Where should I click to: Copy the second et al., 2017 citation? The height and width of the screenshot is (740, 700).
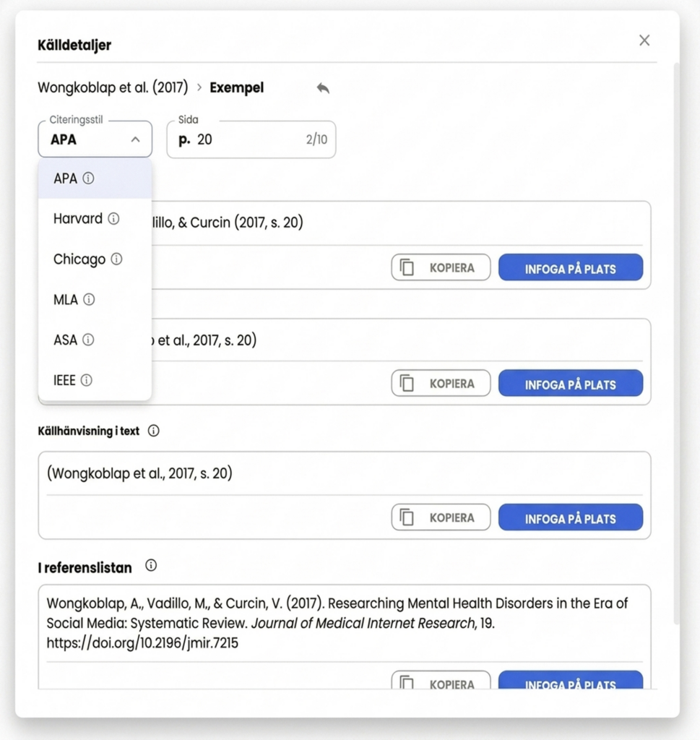point(441,383)
